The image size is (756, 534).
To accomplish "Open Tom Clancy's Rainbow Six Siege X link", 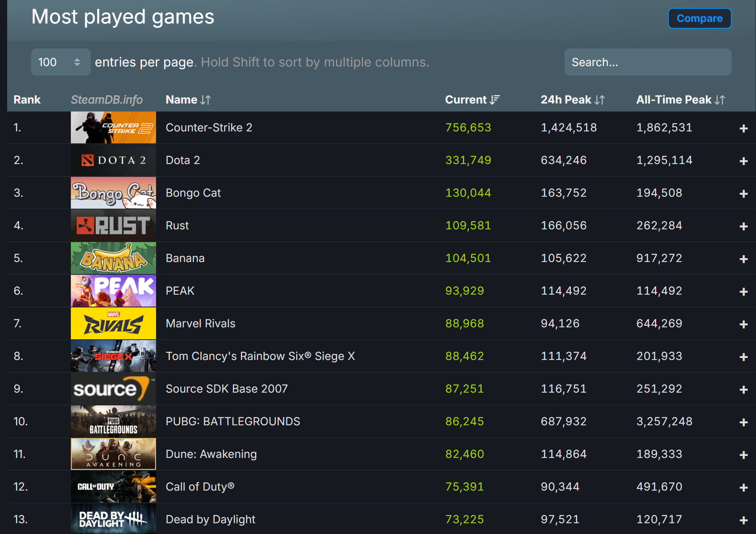I will point(260,356).
